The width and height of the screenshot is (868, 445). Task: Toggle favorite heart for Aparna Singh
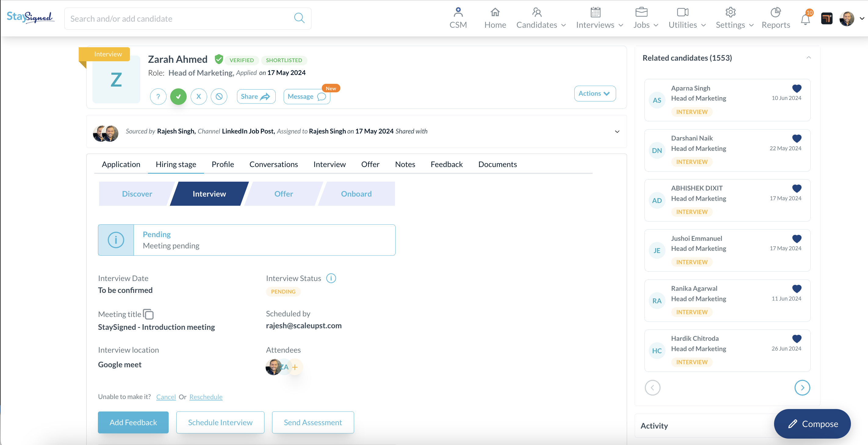click(797, 89)
